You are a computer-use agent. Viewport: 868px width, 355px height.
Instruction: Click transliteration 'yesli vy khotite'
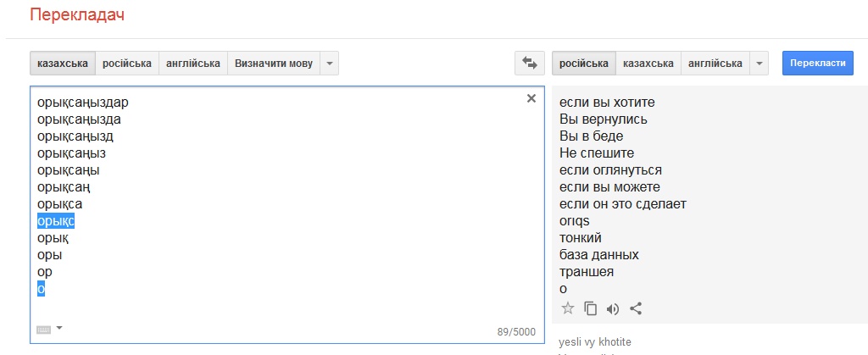pyautogui.click(x=595, y=342)
